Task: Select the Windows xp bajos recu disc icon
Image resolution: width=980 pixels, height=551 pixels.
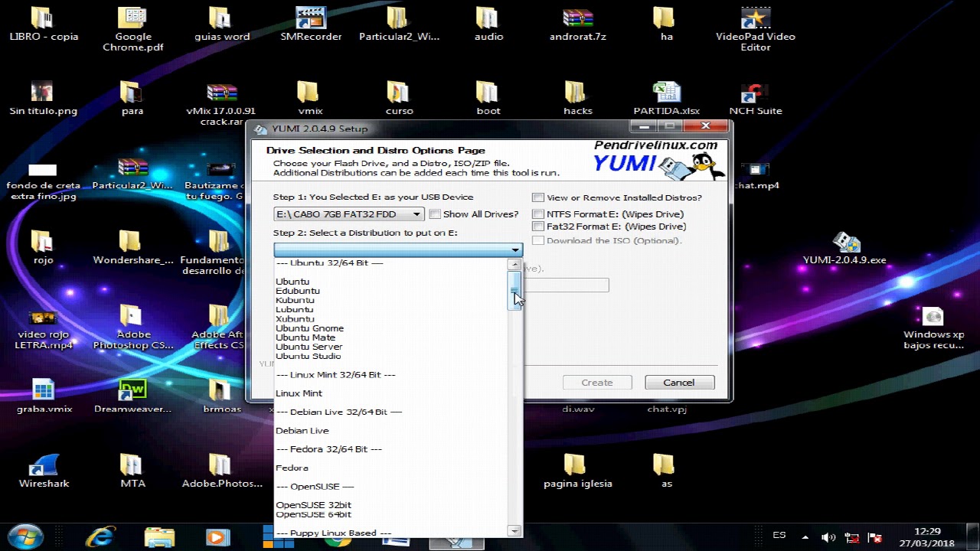Action: 933,328
